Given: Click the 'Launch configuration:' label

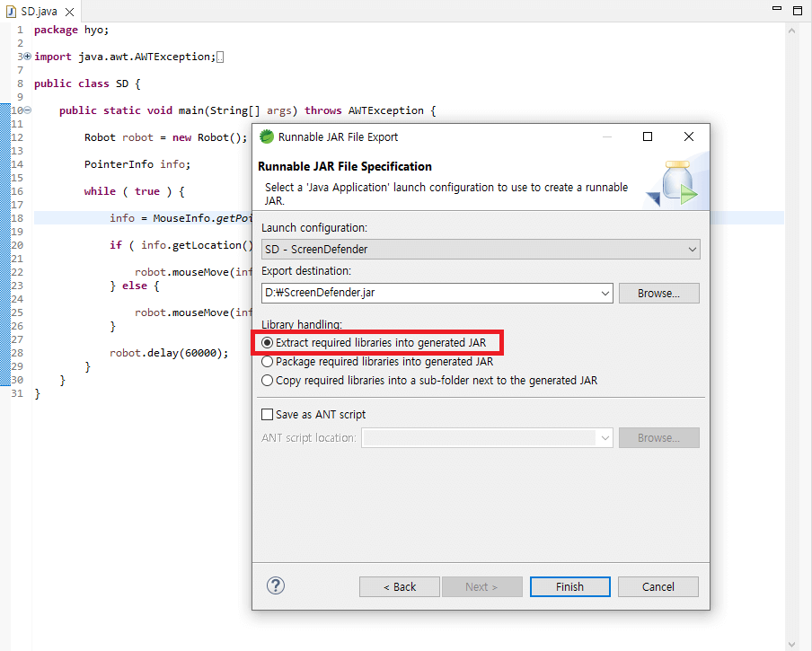Looking at the screenshot, I should pos(314,228).
